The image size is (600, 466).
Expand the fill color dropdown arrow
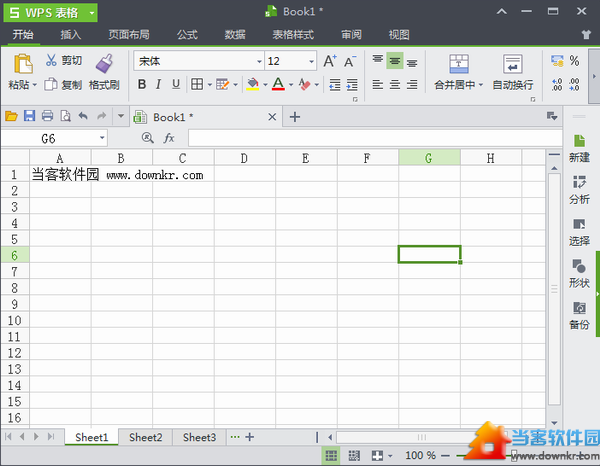point(265,85)
